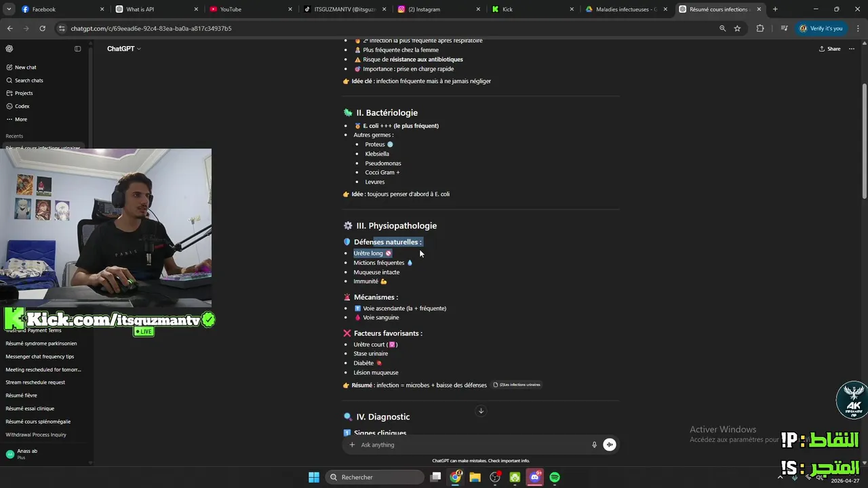Click the 'III. Physiopathologie' heading
The height and width of the screenshot is (488, 868).
point(397,226)
